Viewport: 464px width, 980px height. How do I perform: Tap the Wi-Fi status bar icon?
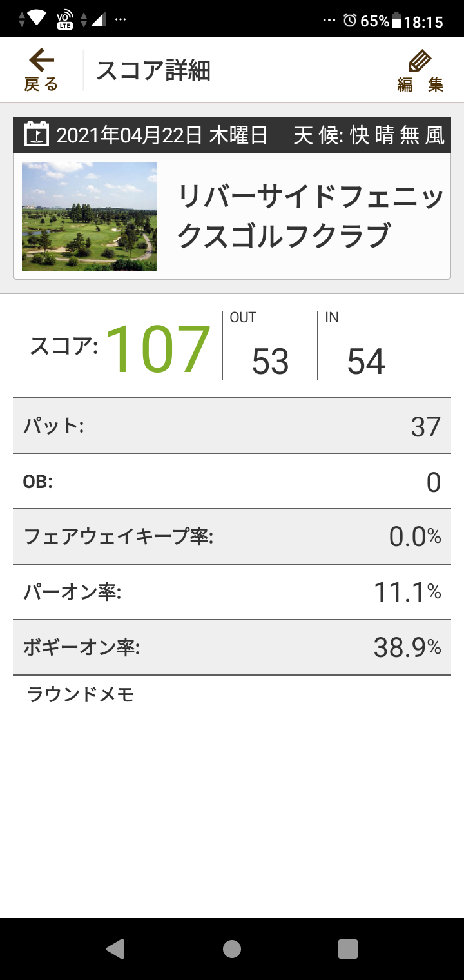[x=37, y=19]
